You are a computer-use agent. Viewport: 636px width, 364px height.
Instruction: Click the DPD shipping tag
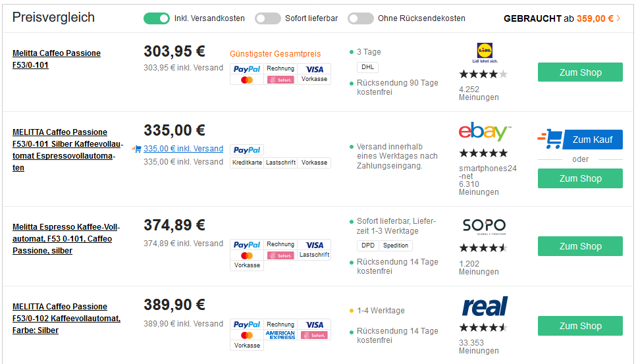[x=367, y=246]
